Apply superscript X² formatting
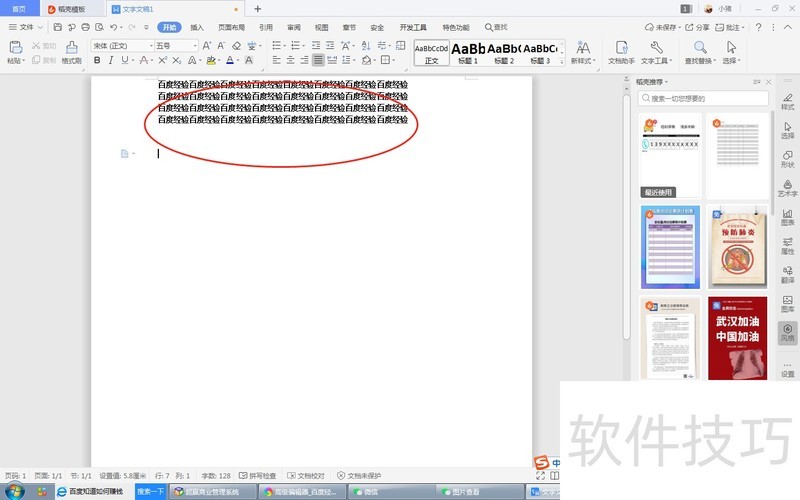 [162, 60]
